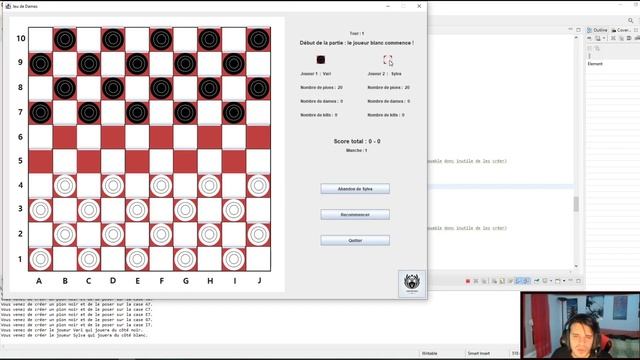Click the Quitter button
The height and width of the screenshot is (360, 640).
click(355, 240)
